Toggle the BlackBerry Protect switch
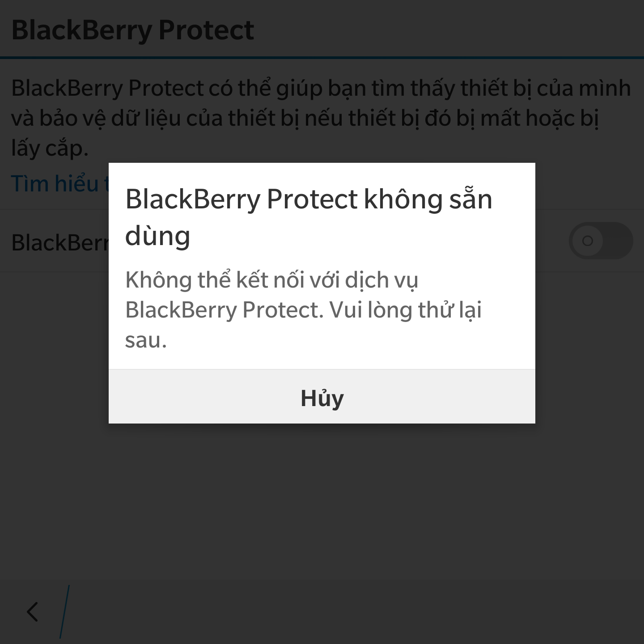The height and width of the screenshot is (644, 644). click(x=601, y=241)
